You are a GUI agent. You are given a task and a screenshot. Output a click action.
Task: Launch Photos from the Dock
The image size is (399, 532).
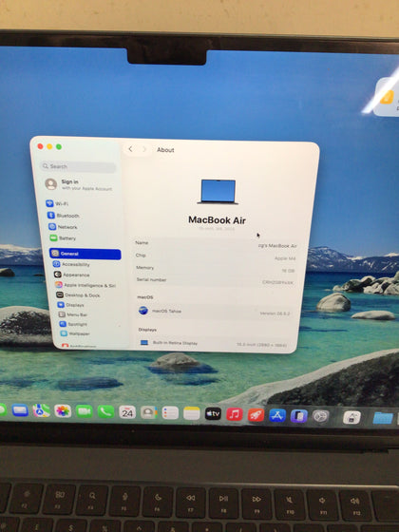tap(63, 411)
